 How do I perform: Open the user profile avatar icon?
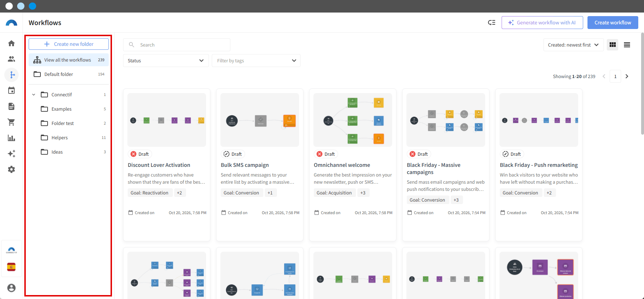point(11,288)
